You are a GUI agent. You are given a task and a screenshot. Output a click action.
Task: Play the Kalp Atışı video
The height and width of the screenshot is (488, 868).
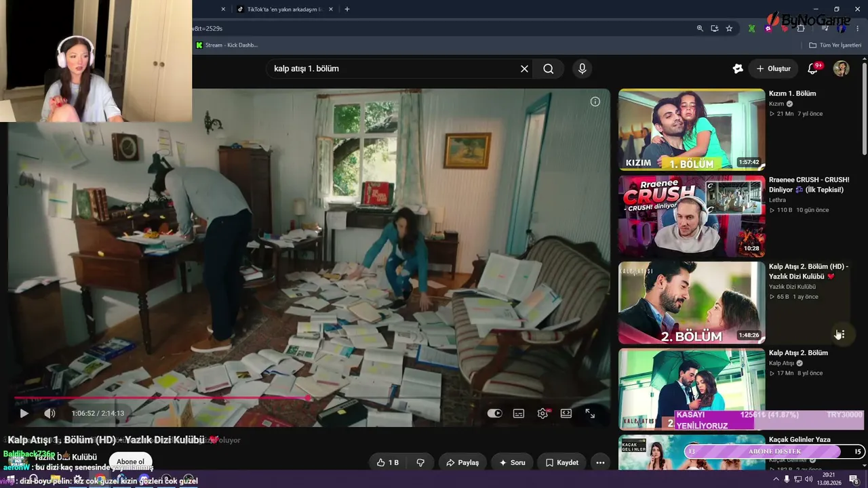24,413
